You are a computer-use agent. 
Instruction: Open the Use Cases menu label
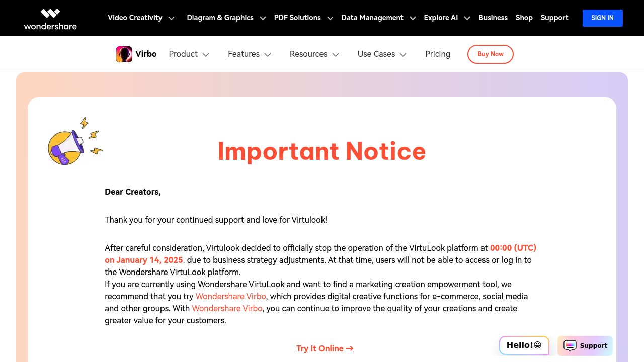point(376,54)
